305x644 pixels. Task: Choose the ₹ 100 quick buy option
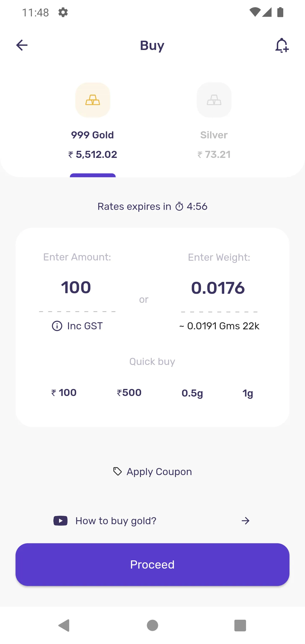pyautogui.click(x=64, y=393)
